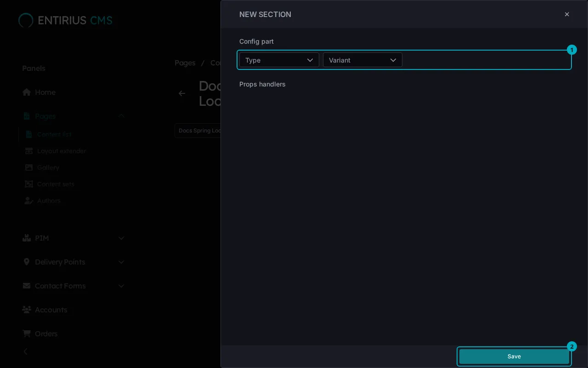Collapse the Pages menu chevron
This screenshot has height=368, width=588.
tap(121, 116)
